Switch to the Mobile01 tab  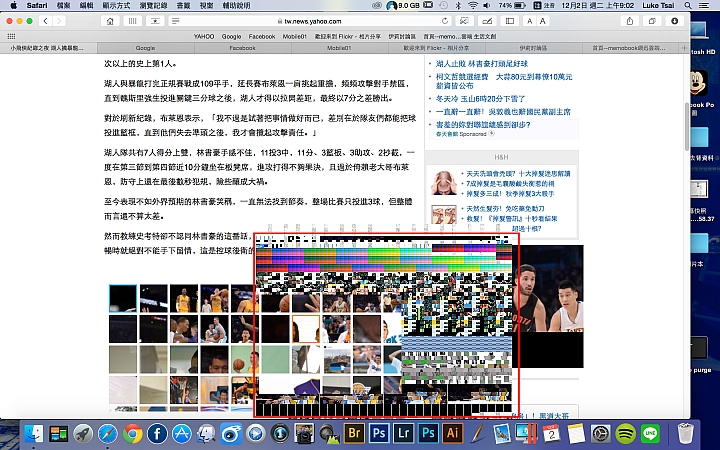point(339,48)
